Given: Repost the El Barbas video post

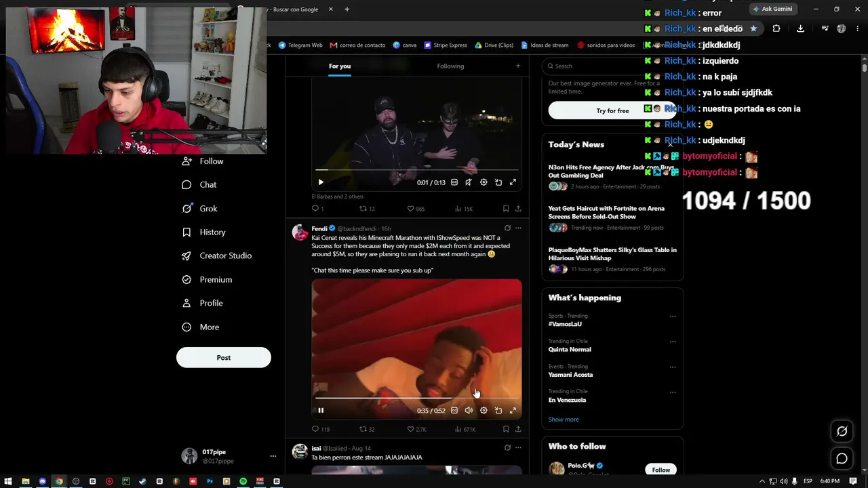Looking at the screenshot, I should [x=363, y=209].
